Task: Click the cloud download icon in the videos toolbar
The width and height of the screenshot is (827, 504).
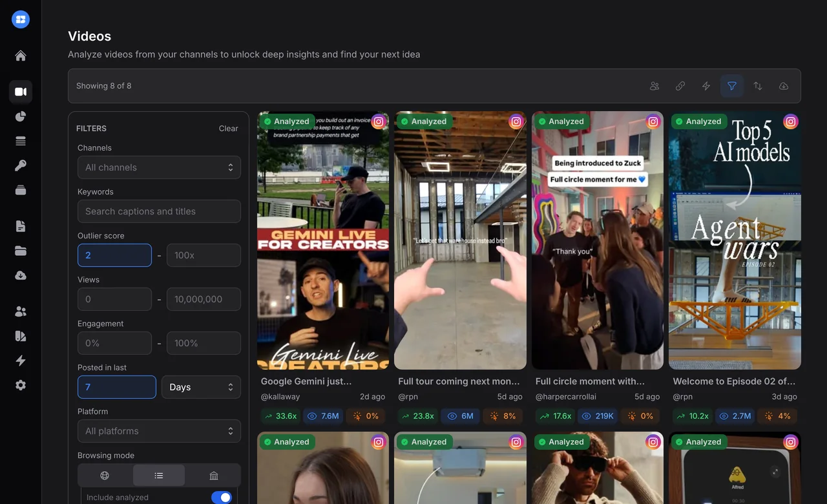Action: coord(784,86)
